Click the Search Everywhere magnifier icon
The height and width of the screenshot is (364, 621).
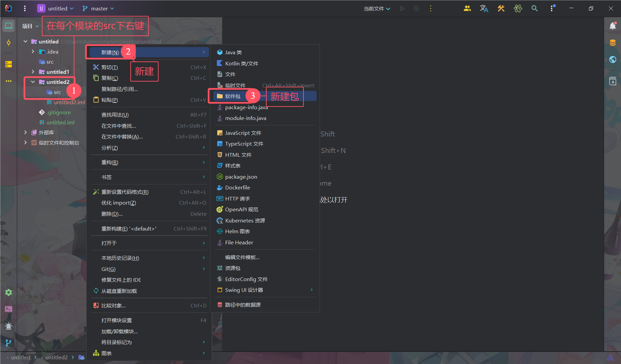click(x=534, y=8)
